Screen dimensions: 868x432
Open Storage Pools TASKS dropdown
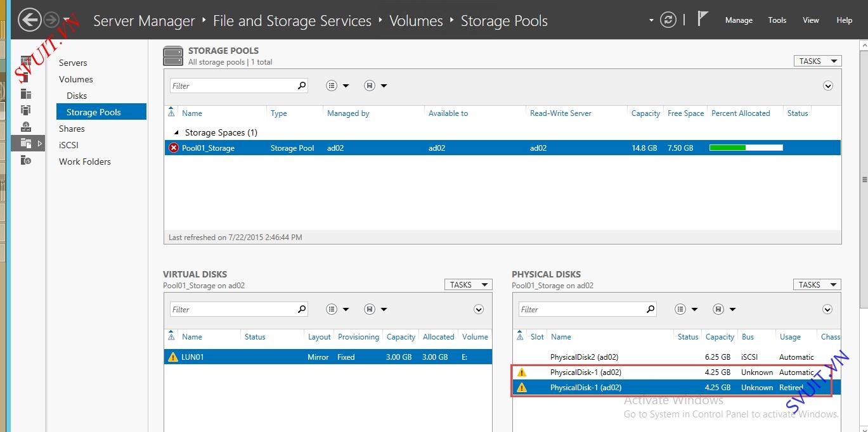click(817, 61)
